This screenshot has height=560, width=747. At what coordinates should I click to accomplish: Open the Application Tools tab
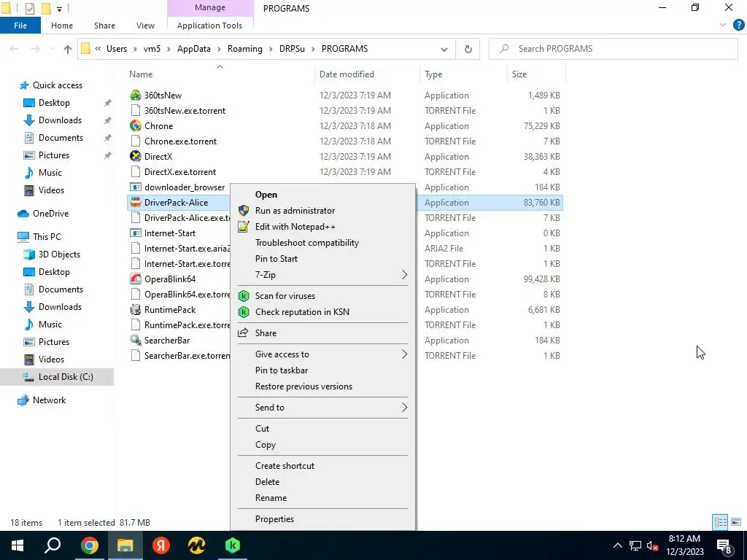pyautogui.click(x=209, y=26)
